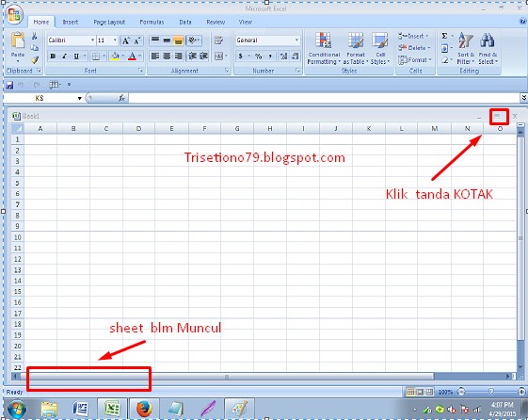Open Cell Styles gallery
The image size is (528, 420).
click(x=380, y=48)
